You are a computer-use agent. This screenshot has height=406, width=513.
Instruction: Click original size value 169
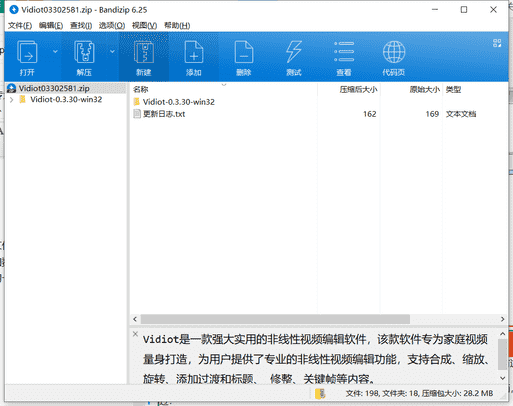pyautogui.click(x=432, y=114)
